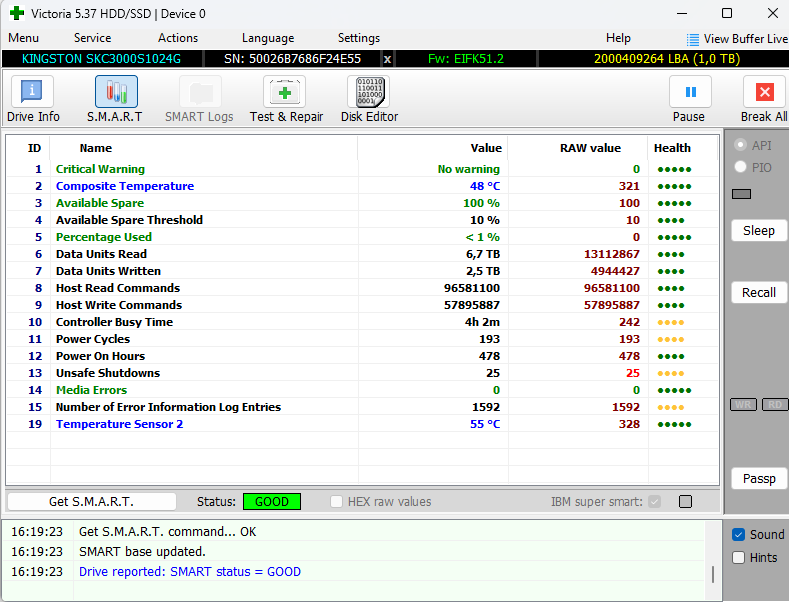The height and width of the screenshot is (602, 789).
Task: Select the S.M.A.R.T toolbar icon
Action: pos(115,99)
